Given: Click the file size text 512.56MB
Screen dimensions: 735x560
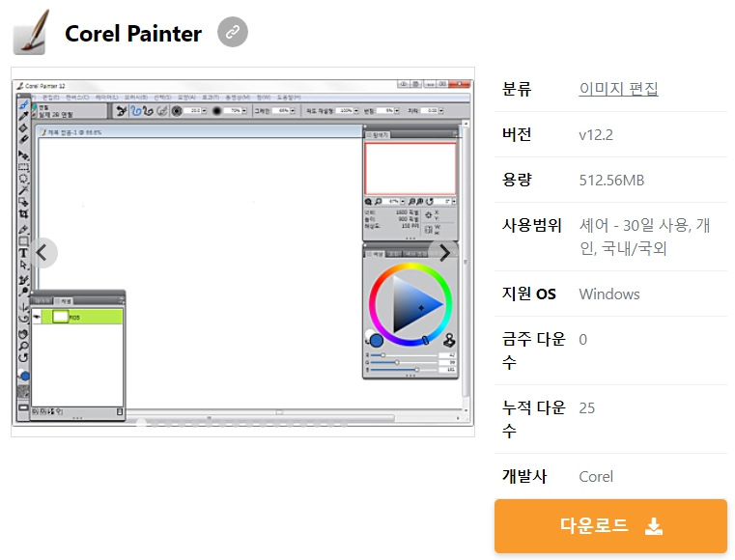Looking at the screenshot, I should [611, 180].
